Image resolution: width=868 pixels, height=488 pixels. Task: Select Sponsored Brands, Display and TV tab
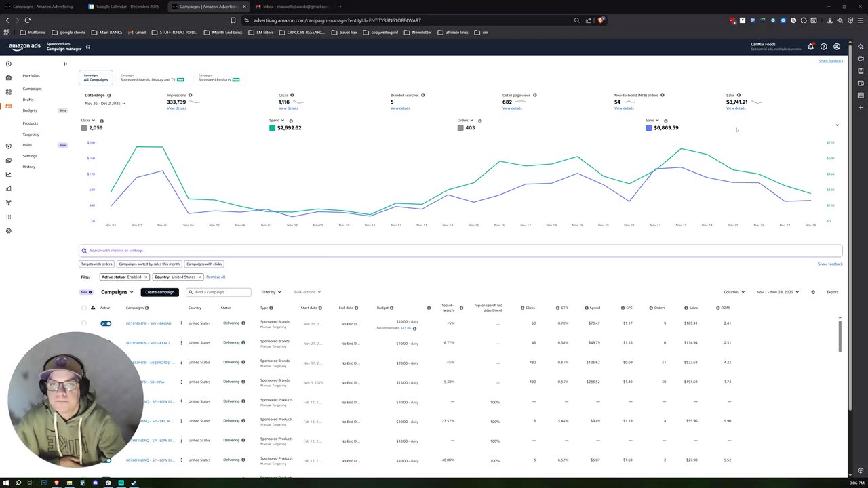(x=153, y=78)
